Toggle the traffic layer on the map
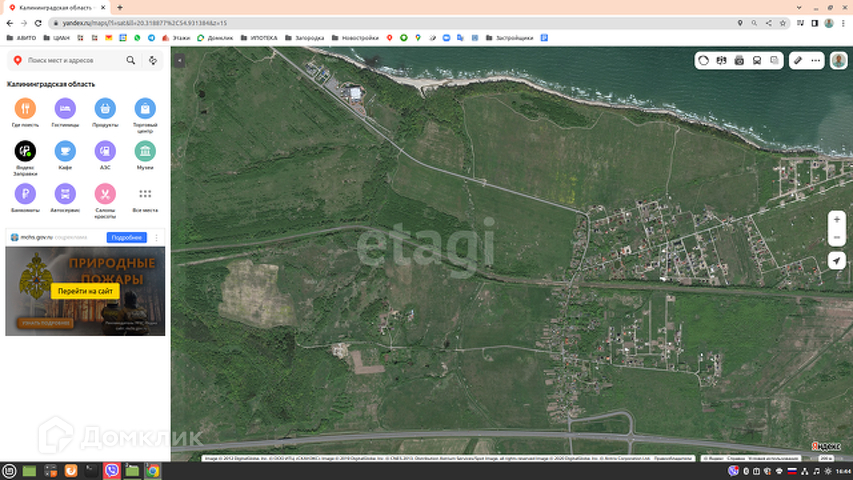 704,60
